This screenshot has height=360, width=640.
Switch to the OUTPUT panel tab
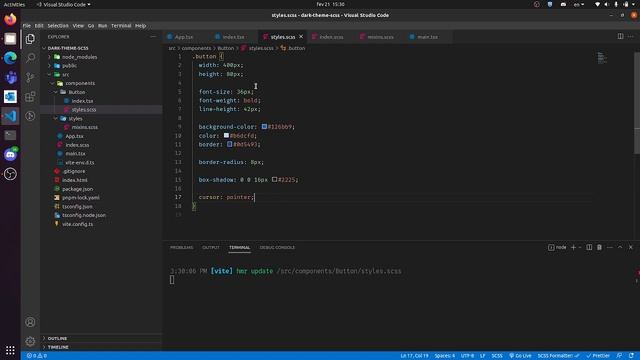click(211, 247)
